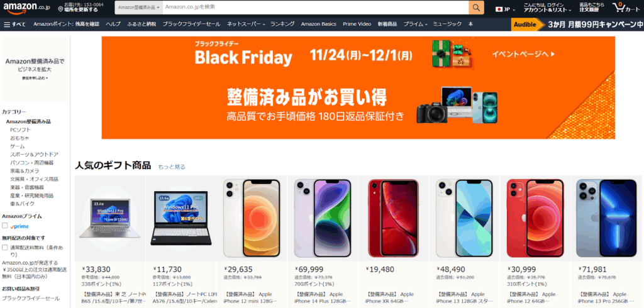Open the hamburger すべて menu
644x308 pixels.
(15, 25)
